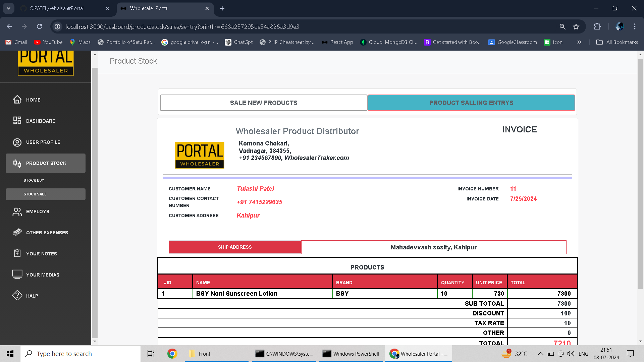
Task: Select the Employs people icon
Action: 17,212
